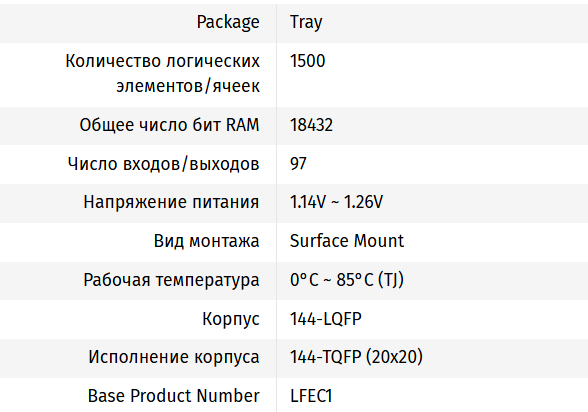Select the LFEC1 product number value
588x412 pixels.
pyautogui.click(x=311, y=396)
